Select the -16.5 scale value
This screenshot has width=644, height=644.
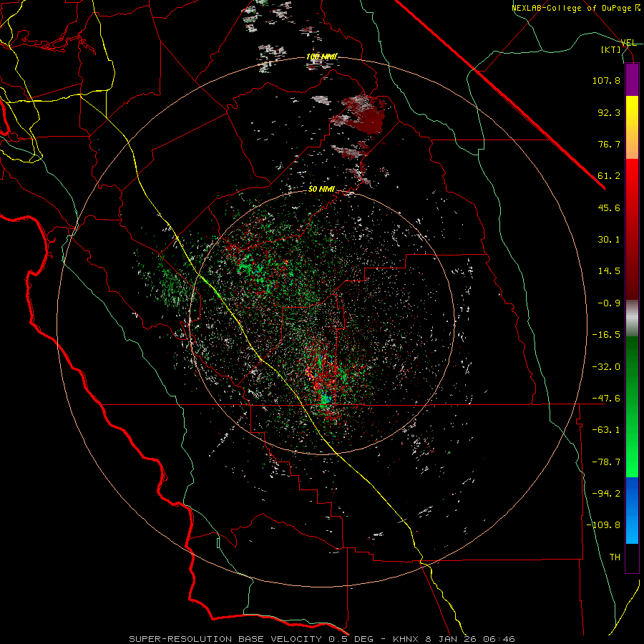(606, 335)
